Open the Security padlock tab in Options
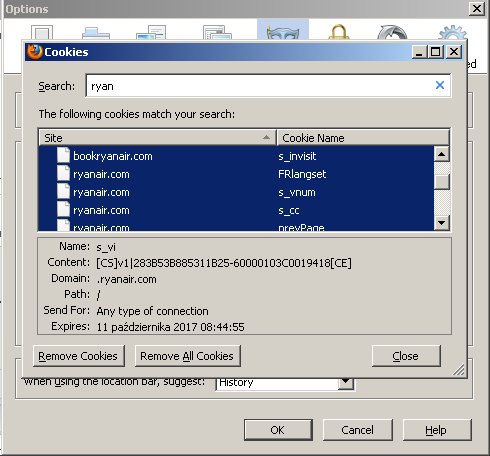This screenshot has height=456, width=490. point(339,31)
